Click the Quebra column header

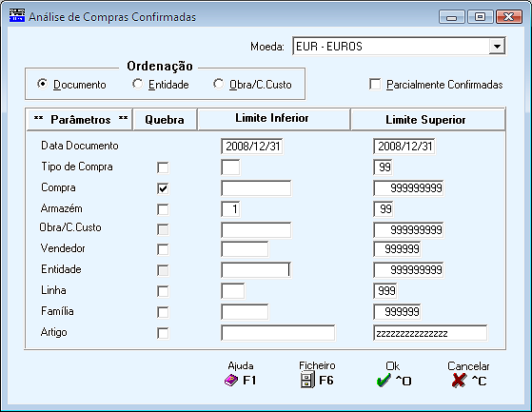tap(165, 119)
